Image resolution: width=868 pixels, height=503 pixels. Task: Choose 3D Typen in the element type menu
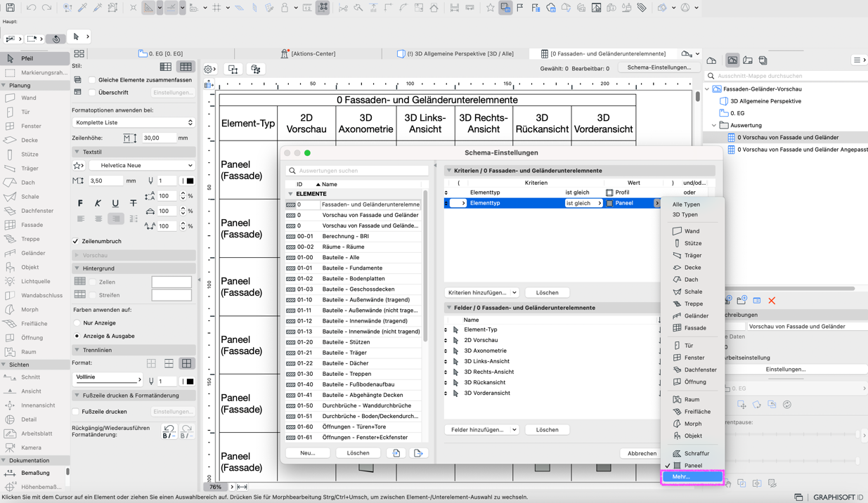pyautogui.click(x=685, y=214)
